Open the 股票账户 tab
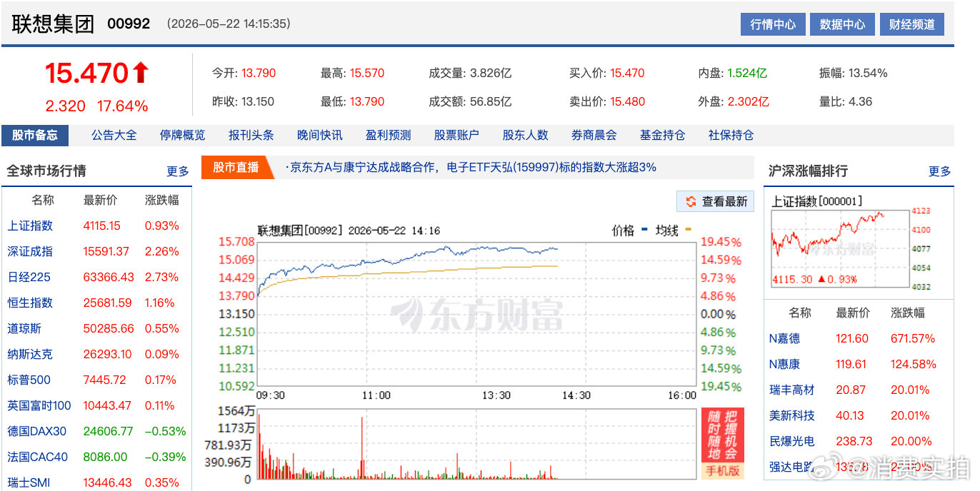 point(456,135)
